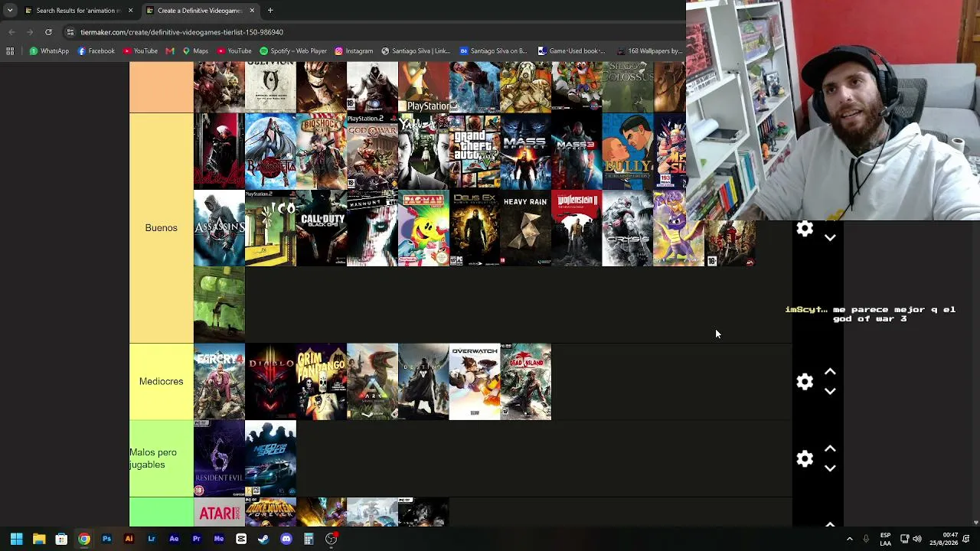Select the Far Cry 4 cover
This screenshot has width=980, height=551.
(x=219, y=382)
